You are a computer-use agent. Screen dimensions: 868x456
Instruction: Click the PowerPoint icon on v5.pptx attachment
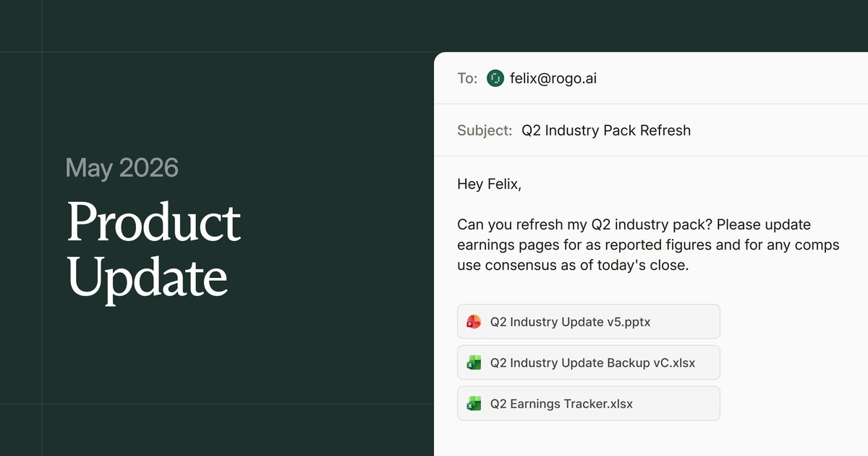(474, 322)
